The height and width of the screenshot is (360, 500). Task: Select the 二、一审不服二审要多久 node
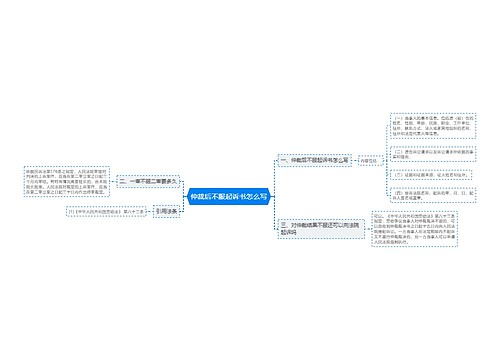(x=148, y=182)
